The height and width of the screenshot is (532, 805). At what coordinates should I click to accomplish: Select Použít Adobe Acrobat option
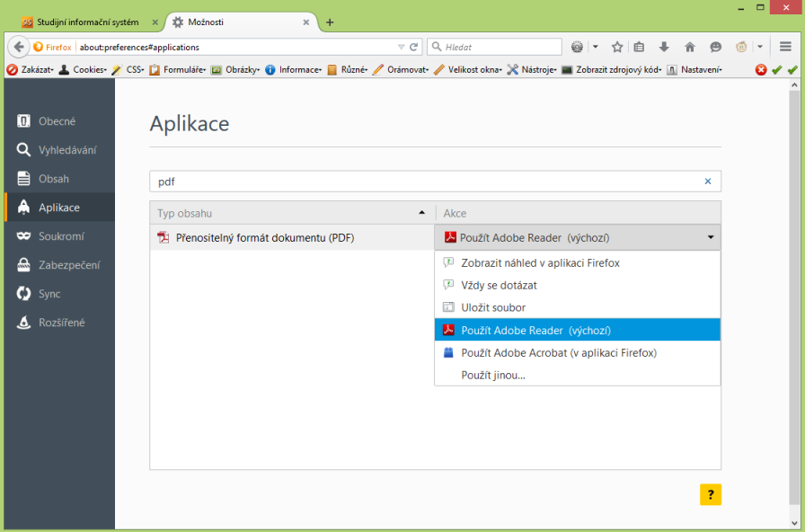[558, 353]
